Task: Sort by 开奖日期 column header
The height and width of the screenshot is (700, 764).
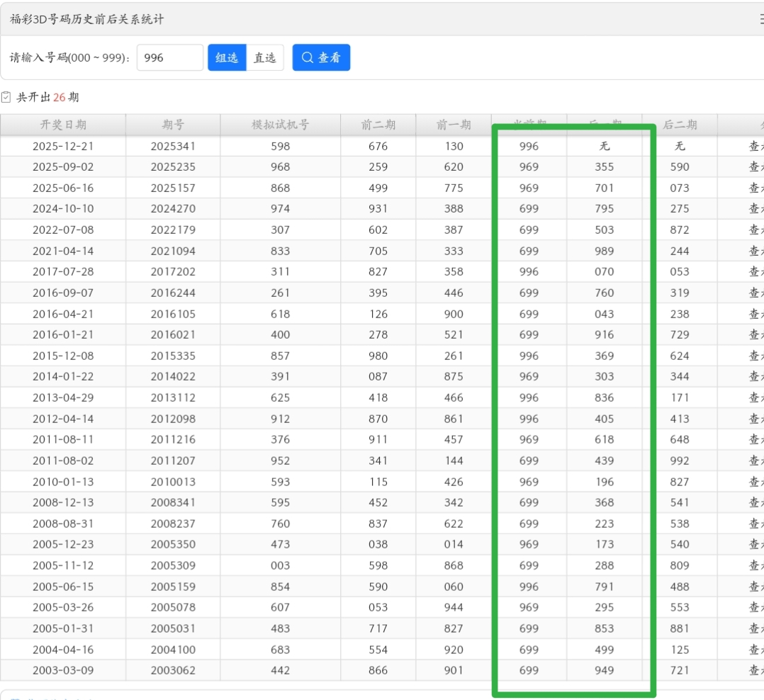Action: tap(63, 125)
